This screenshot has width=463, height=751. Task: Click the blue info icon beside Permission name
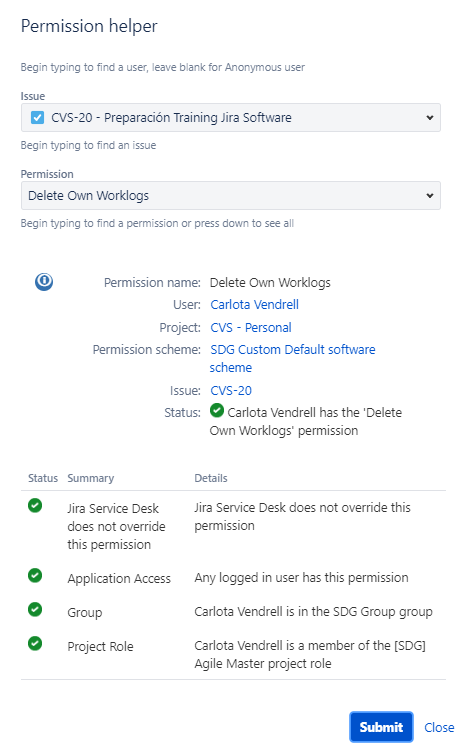click(x=44, y=281)
